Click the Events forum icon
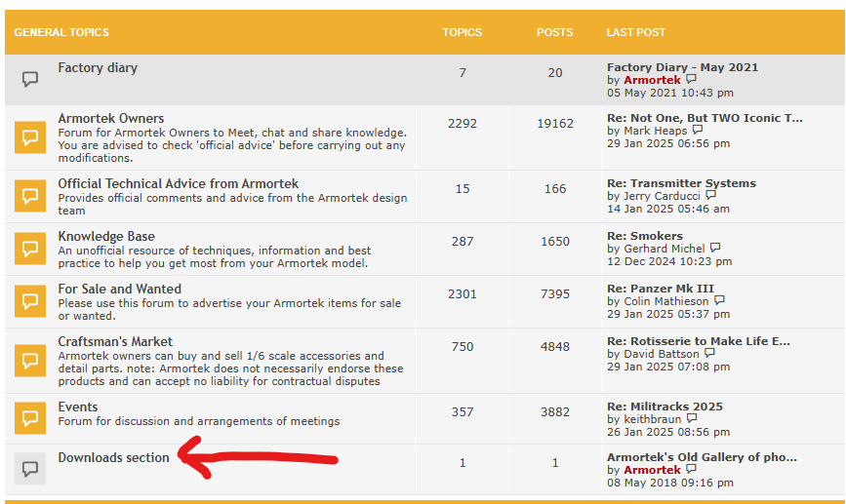Image resolution: width=846 pixels, height=504 pixels. click(x=30, y=418)
